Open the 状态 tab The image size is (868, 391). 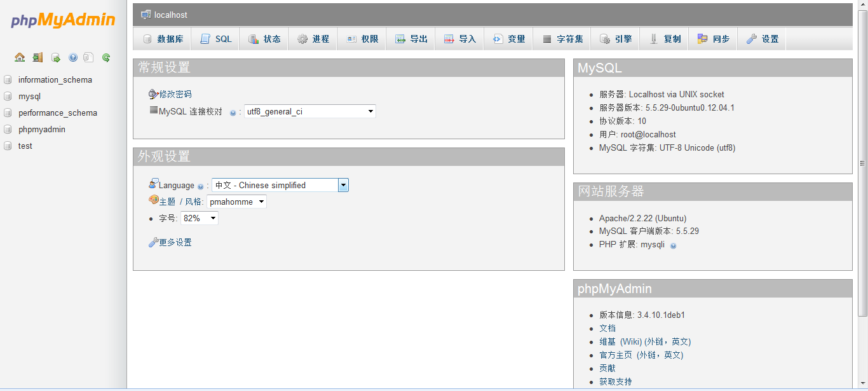(x=264, y=39)
